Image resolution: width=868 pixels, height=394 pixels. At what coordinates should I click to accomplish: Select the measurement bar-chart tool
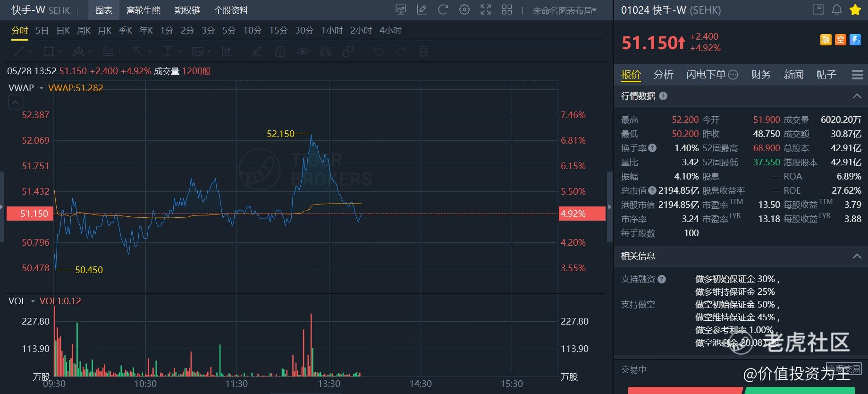pyautogui.click(x=227, y=51)
